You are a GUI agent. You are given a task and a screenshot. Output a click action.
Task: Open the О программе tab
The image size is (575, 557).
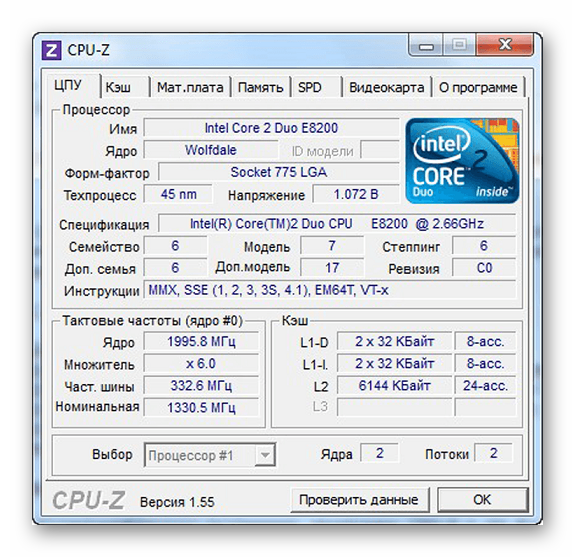click(x=478, y=87)
